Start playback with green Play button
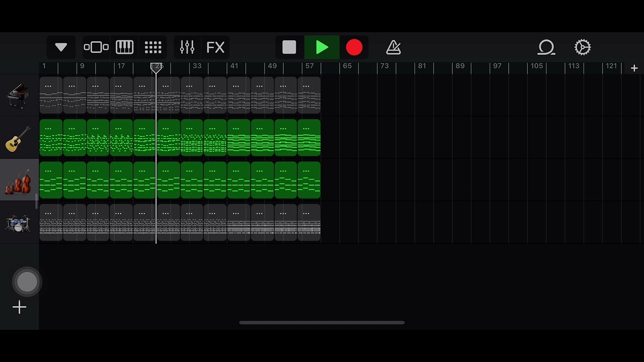644x362 pixels. 322,47
